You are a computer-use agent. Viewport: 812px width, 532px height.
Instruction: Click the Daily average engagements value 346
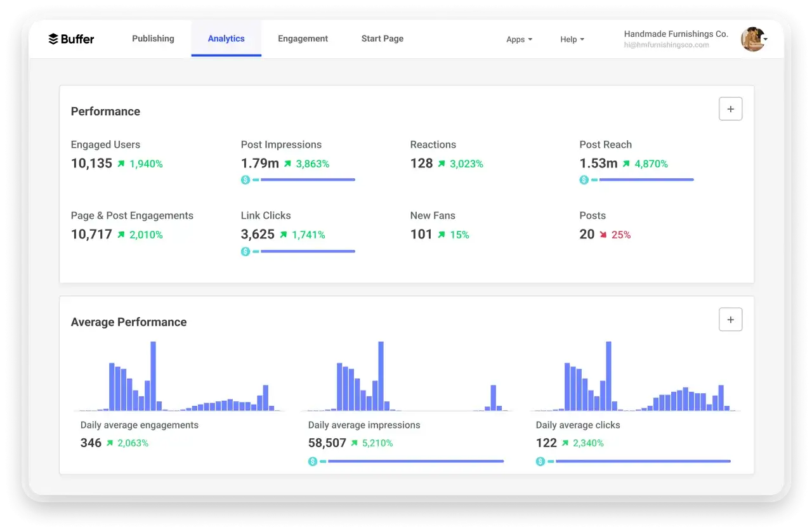click(91, 443)
